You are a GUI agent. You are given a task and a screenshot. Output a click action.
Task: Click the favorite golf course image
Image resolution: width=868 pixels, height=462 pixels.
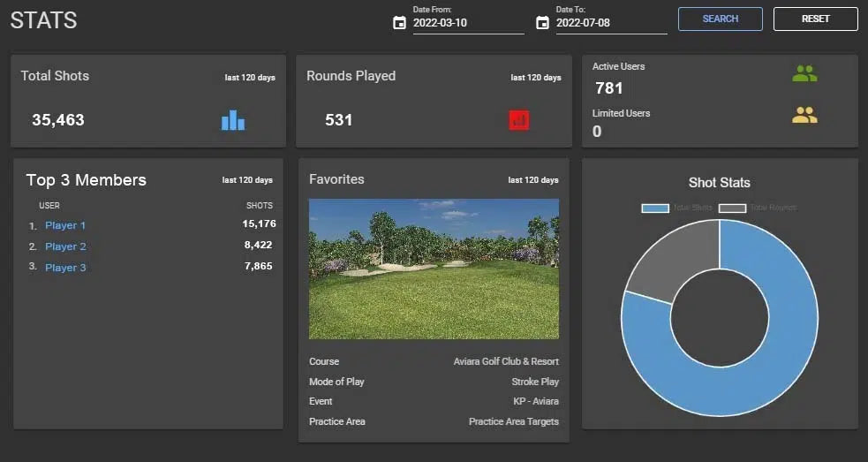434,269
